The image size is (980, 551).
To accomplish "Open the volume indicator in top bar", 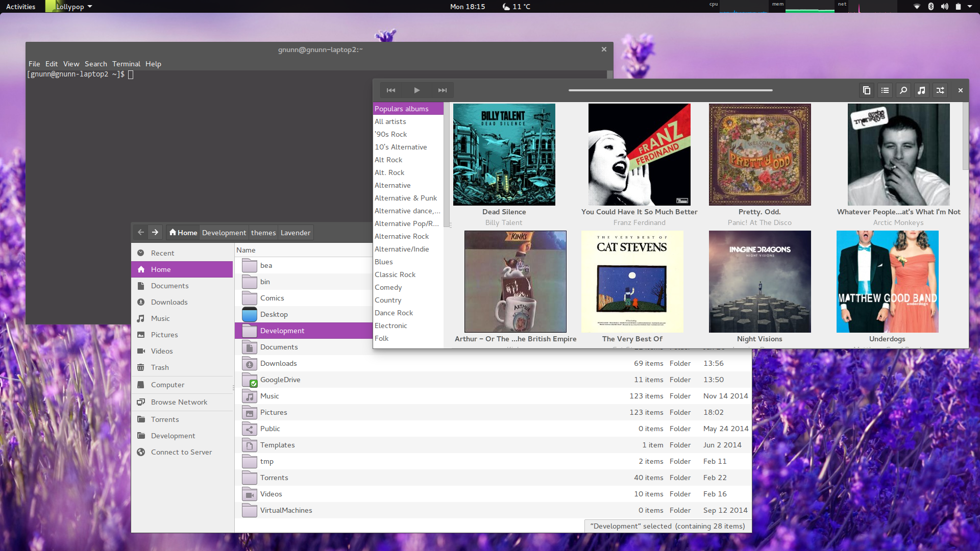I will [945, 7].
